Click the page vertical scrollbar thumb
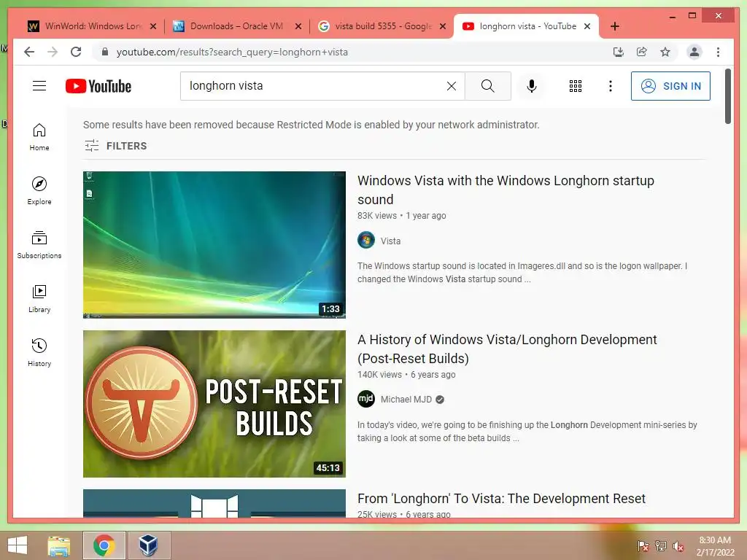This screenshot has height=560, width=747. [x=727, y=96]
